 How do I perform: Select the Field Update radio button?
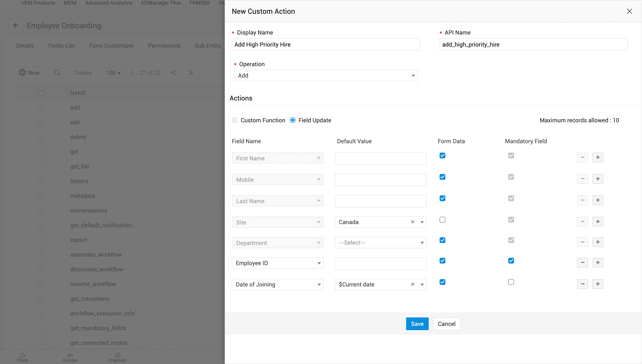(293, 120)
